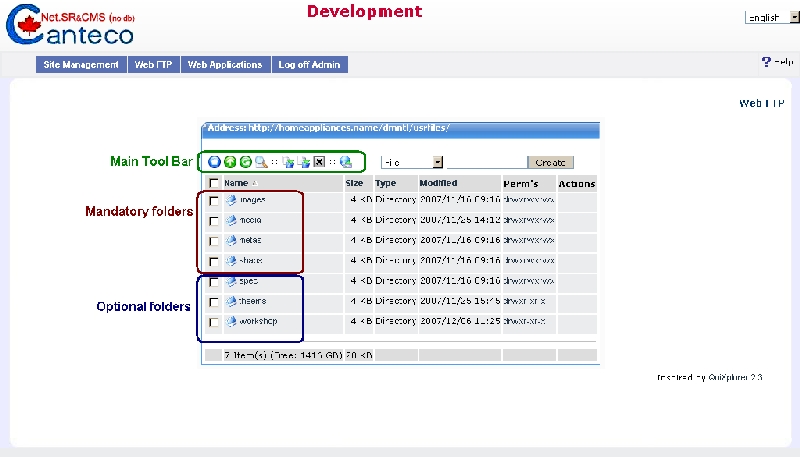Check the box for the images folder
Image resolution: width=800 pixels, height=457 pixels.
pyautogui.click(x=214, y=201)
